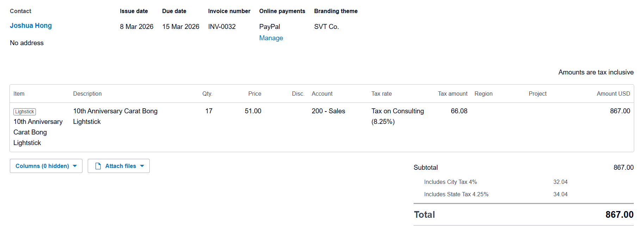The width and height of the screenshot is (644, 240).
Task: Click the Lightstick item code tag
Action: click(25, 112)
